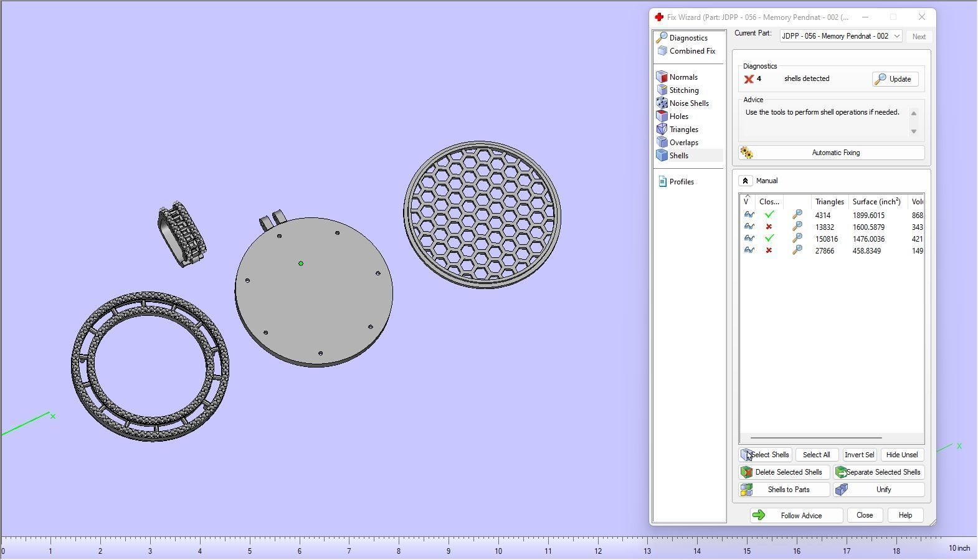Collapse the Manual section
Viewport: 978px width, 560px height.
[745, 181]
